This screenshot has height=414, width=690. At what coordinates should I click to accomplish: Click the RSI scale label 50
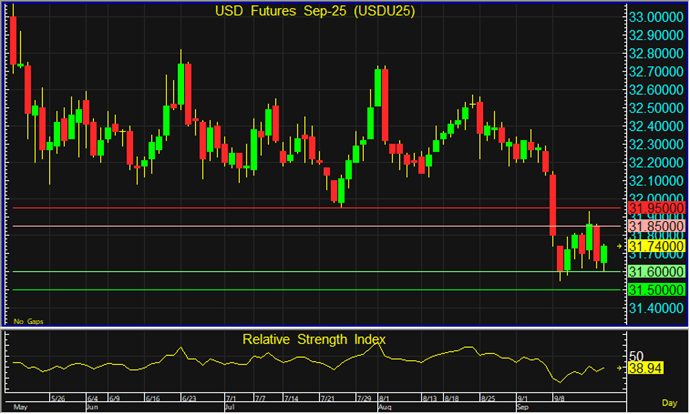pyautogui.click(x=635, y=355)
